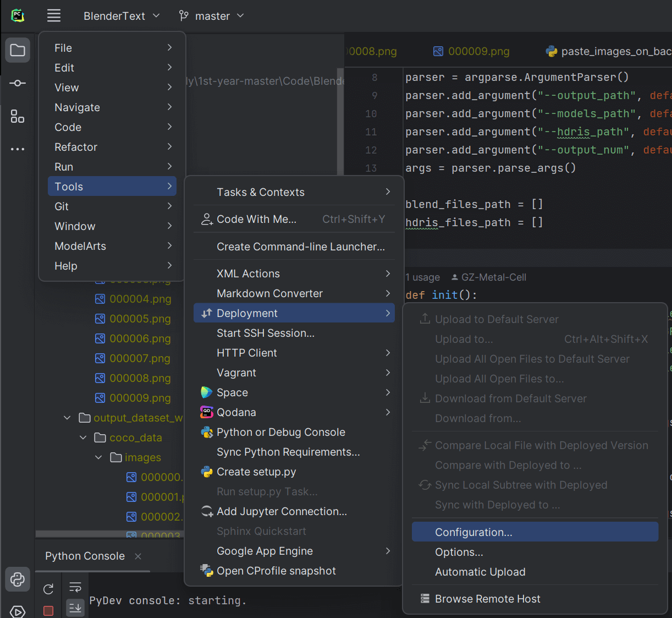Rerun the Python console

click(48, 589)
